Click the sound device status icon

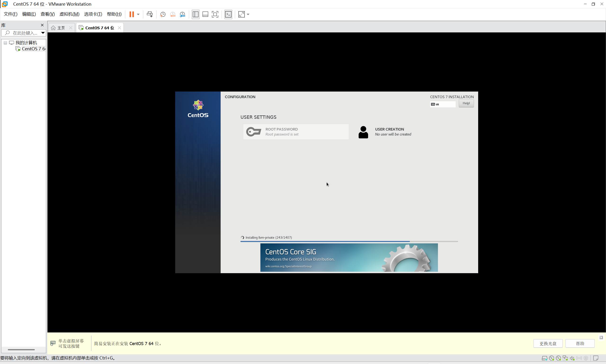(x=572, y=358)
